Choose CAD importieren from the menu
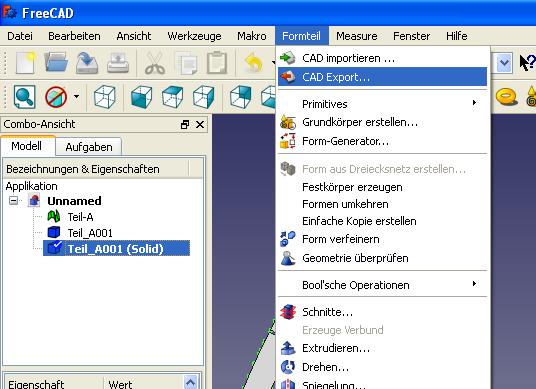The width and height of the screenshot is (536, 389). pyautogui.click(x=383, y=58)
